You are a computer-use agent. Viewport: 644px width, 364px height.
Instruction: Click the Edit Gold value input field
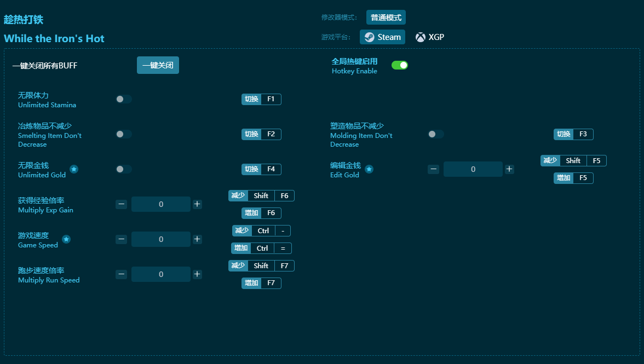coord(473,169)
